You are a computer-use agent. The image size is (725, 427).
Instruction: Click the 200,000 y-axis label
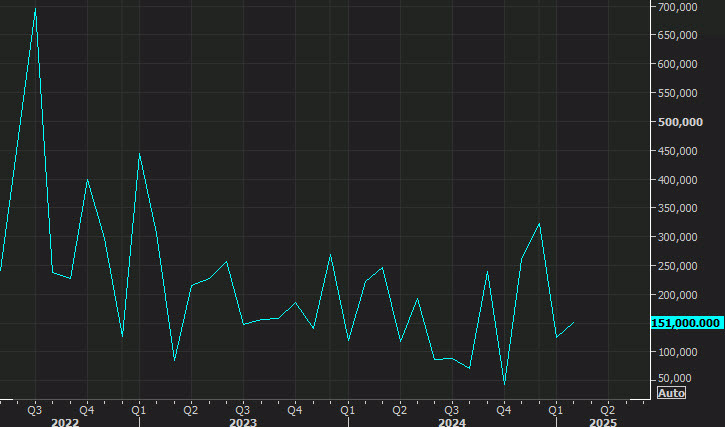pyautogui.click(x=677, y=295)
